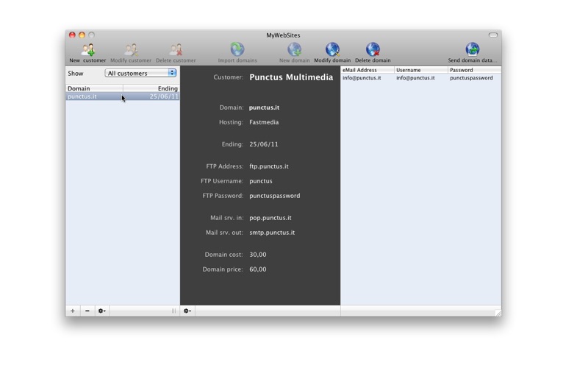Open the Modify domain tool

(x=332, y=49)
